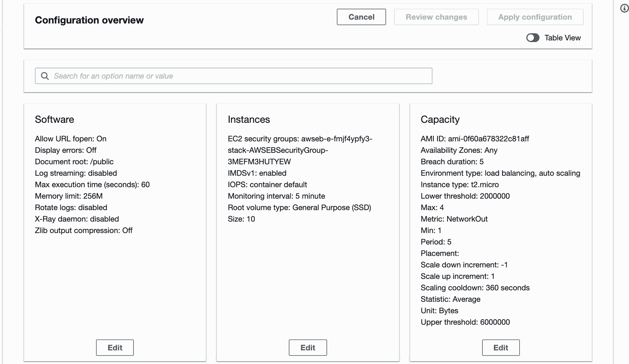Click 'Root volume type: General Purpose (SSD)'
The height and width of the screenshot is (364, 629).
(299, 208)
